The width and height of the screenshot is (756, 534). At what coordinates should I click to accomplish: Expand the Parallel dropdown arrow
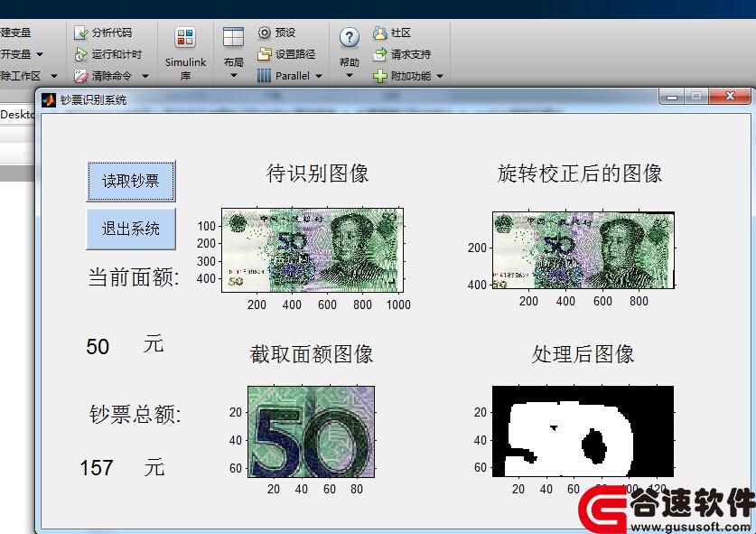coord(319,76)
